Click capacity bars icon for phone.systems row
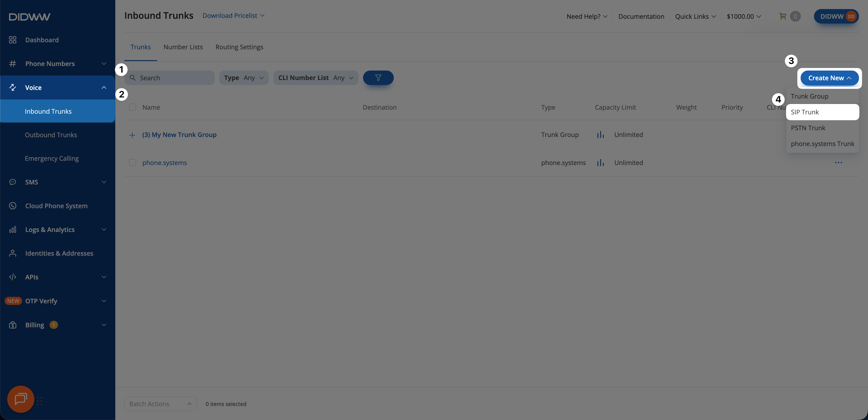This screenshot has width=868, height=420. click(x=600, y=163)
